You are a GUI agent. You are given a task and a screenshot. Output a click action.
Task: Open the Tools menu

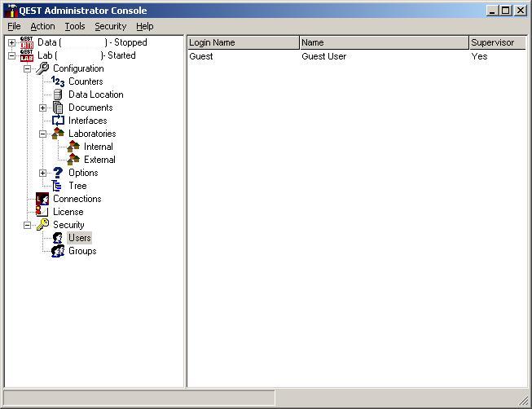pyautogui.click(x=75, y=26)
